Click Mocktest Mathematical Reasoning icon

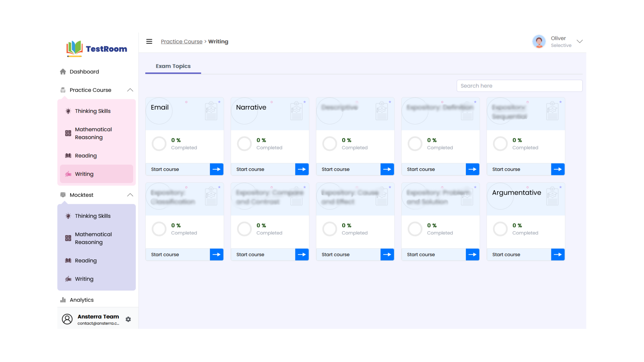pyautogui.click(x=68, y=238)
